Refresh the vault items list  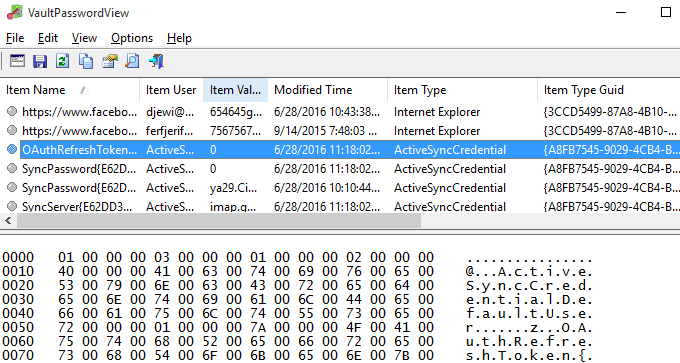click(x=62, y=61)
